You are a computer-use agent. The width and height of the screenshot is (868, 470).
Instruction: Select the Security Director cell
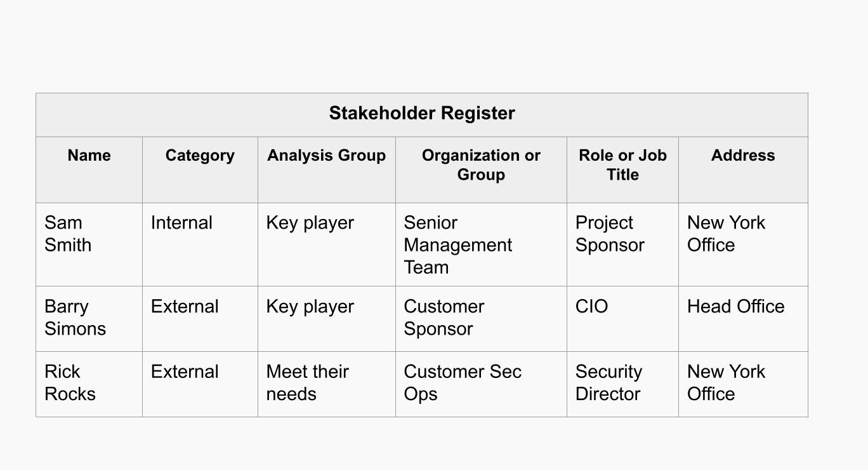pos(608,383)
